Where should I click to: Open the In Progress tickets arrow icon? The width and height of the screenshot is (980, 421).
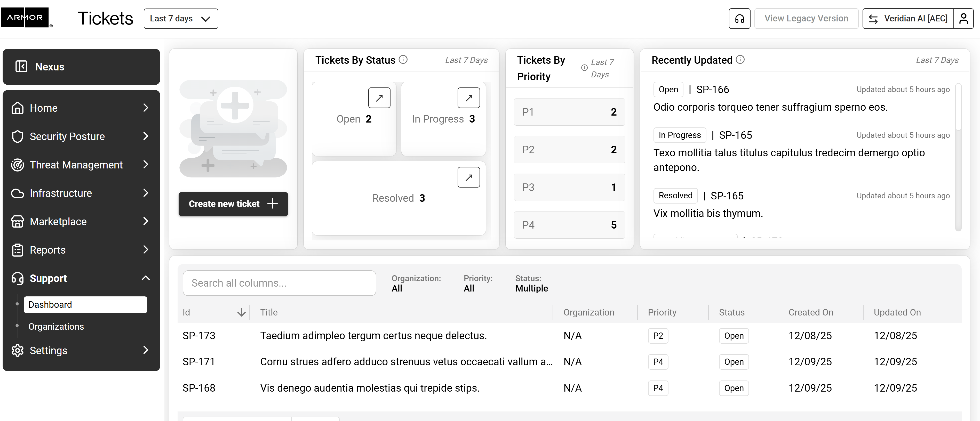coord(468,98)
